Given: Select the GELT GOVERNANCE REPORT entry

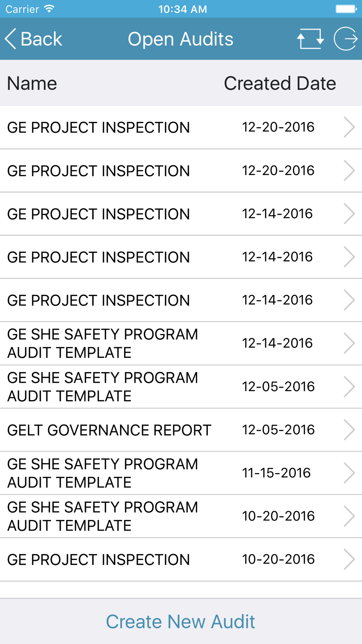Looking at the screenshot, I should [x=181, y=430].
